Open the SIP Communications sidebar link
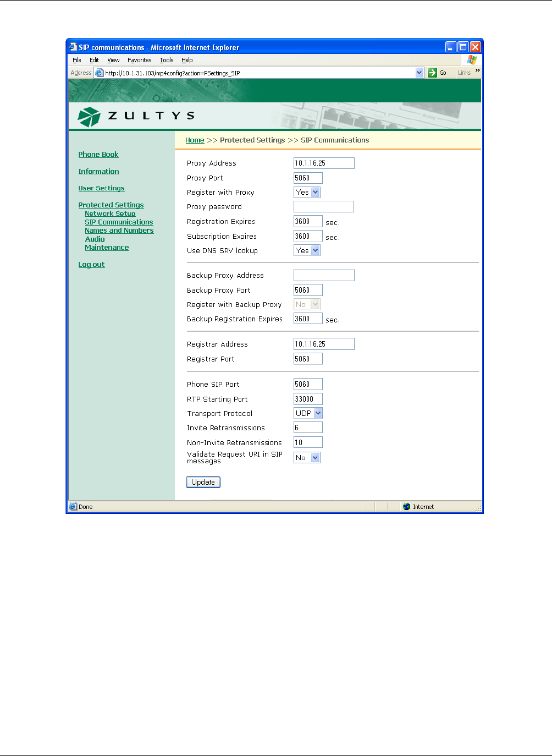552x756 pixels. (x=119, y=222)
